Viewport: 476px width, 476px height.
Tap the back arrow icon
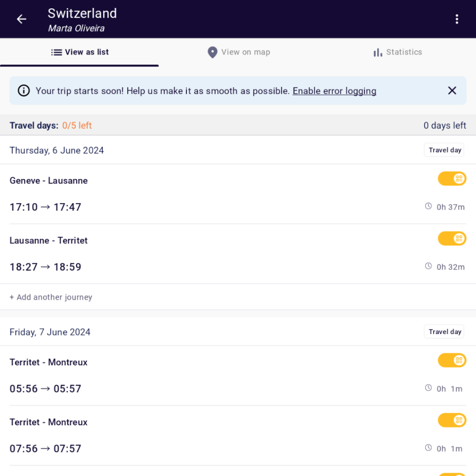21,19
